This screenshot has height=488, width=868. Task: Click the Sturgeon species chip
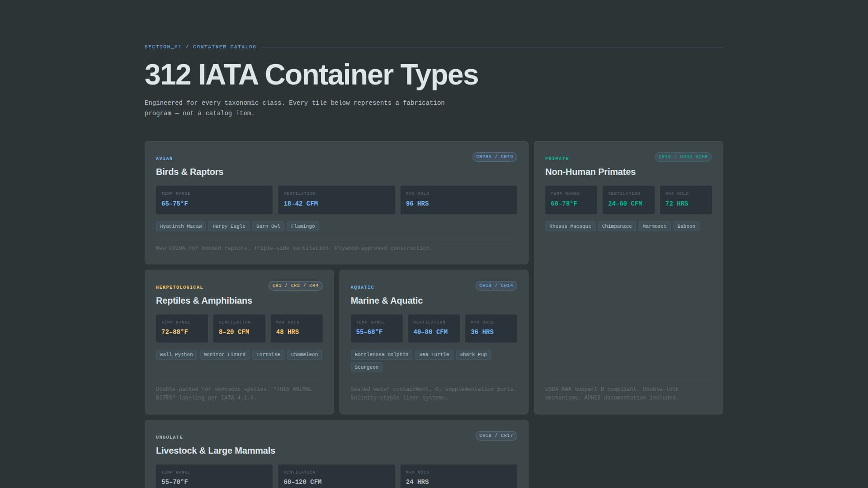366,367
